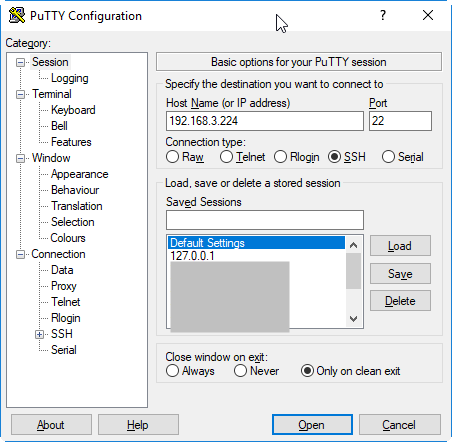Collapse the Terminal tree node
This screenshot has width=452, height=442.
[x=20, y=94]
